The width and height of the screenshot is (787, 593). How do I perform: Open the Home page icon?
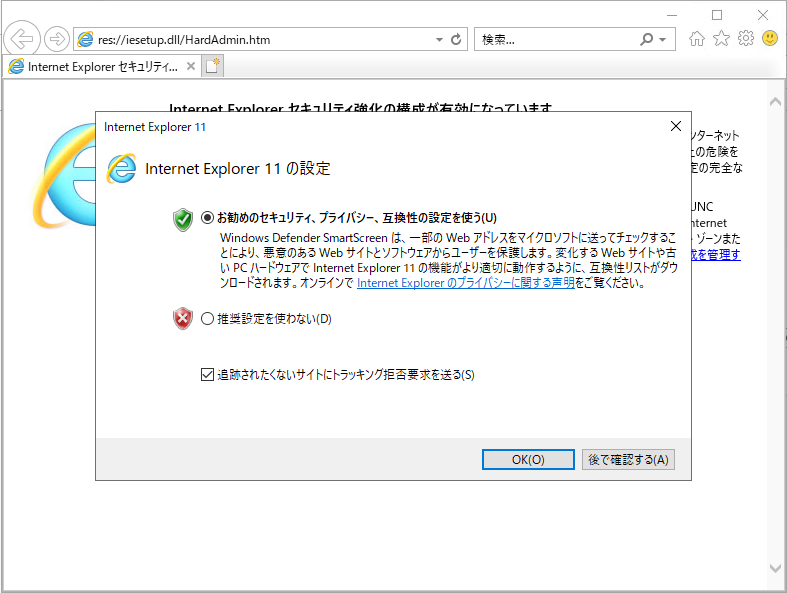[x=697, y=39]
